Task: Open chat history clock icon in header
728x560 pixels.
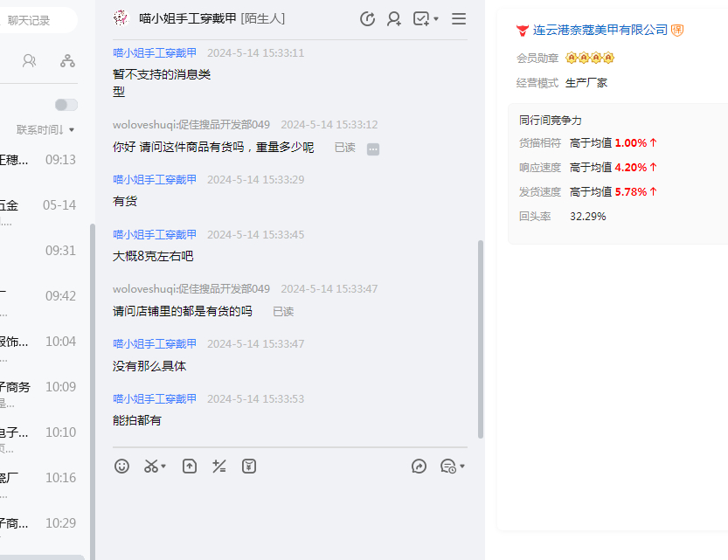Action: click(367, 18)
